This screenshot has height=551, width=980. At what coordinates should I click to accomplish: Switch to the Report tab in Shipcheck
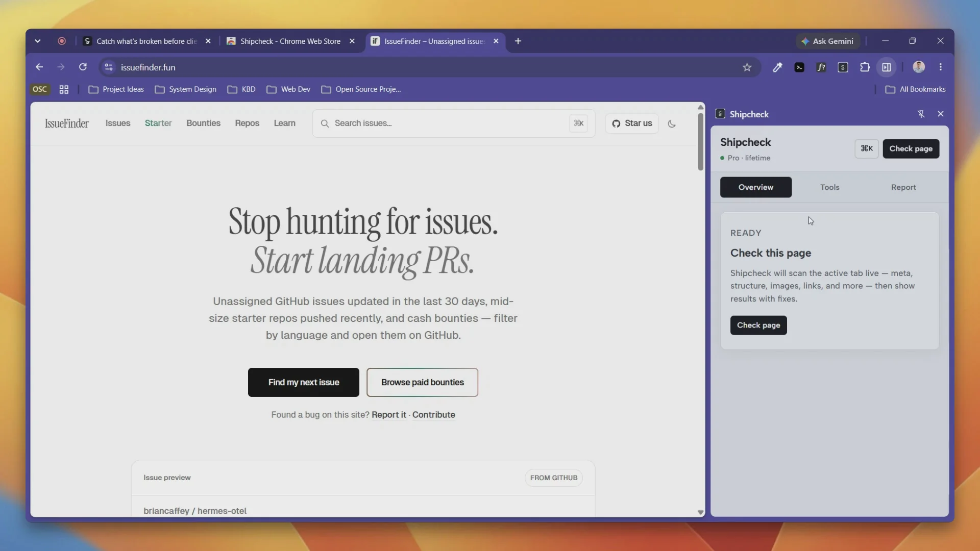[x=903, y=188]
